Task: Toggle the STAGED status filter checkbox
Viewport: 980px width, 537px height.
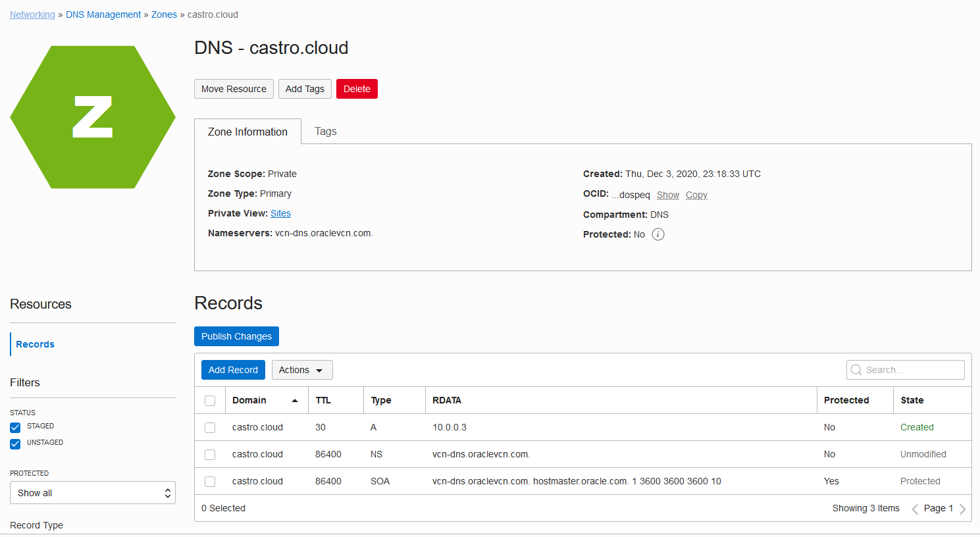Action: pos(15,427)
